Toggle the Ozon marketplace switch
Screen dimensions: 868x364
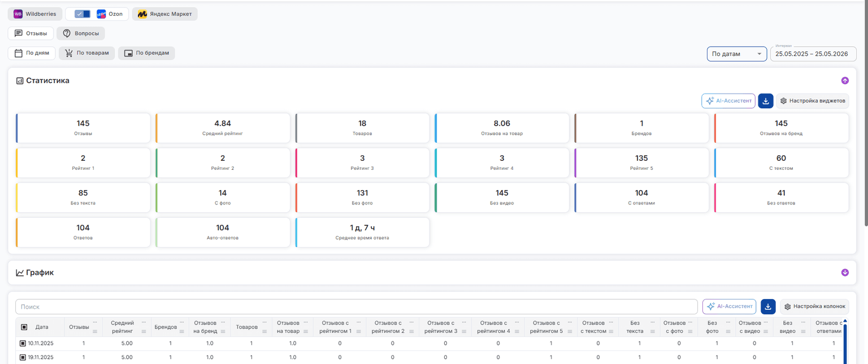[x=83, y=14]
